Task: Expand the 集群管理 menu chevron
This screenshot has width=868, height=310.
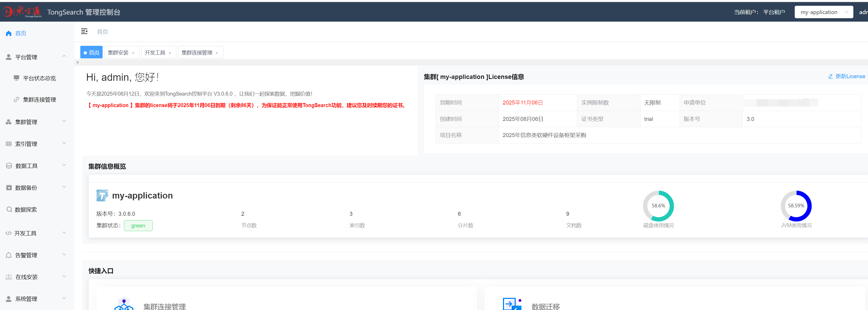Action: pos(64,121)
